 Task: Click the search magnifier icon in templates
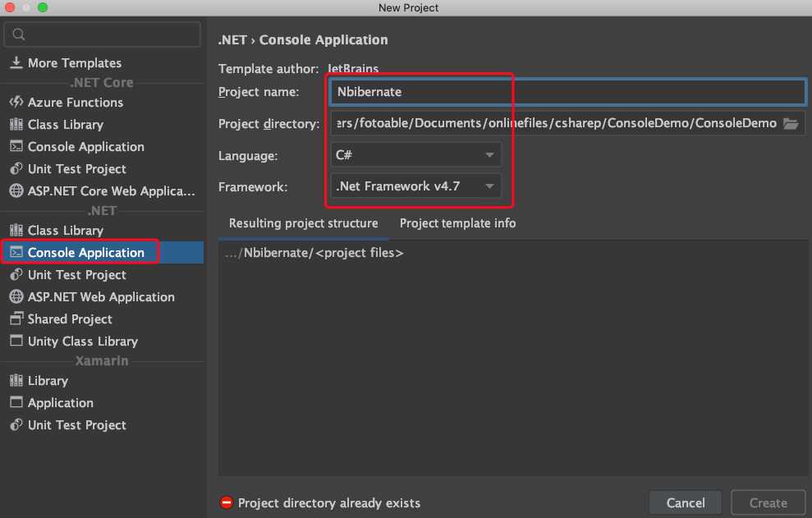(x=20, y=34)
